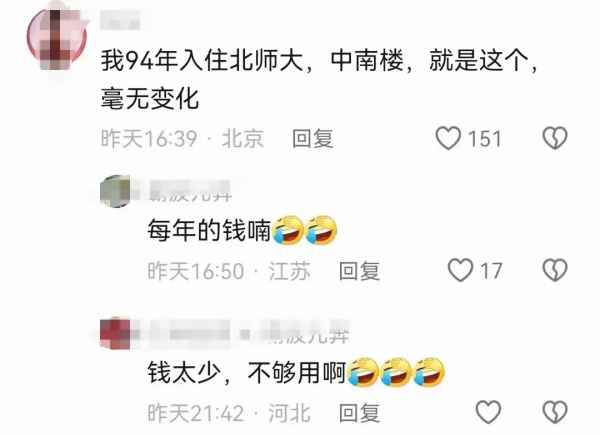The height and width of the screenshot is (435, 600).
Task: Click the Jiangsu replier's blurred username
Action: (x=190, y=191)
